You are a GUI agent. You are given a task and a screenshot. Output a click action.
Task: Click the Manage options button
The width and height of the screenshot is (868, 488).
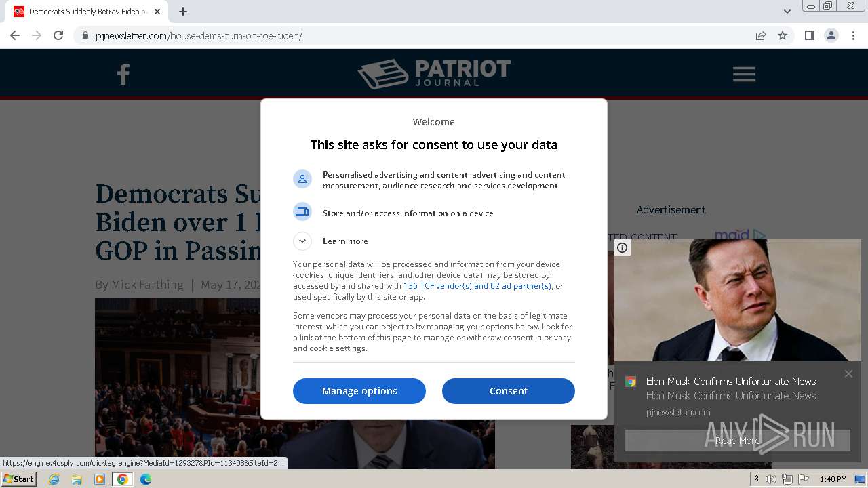(359, 391)
